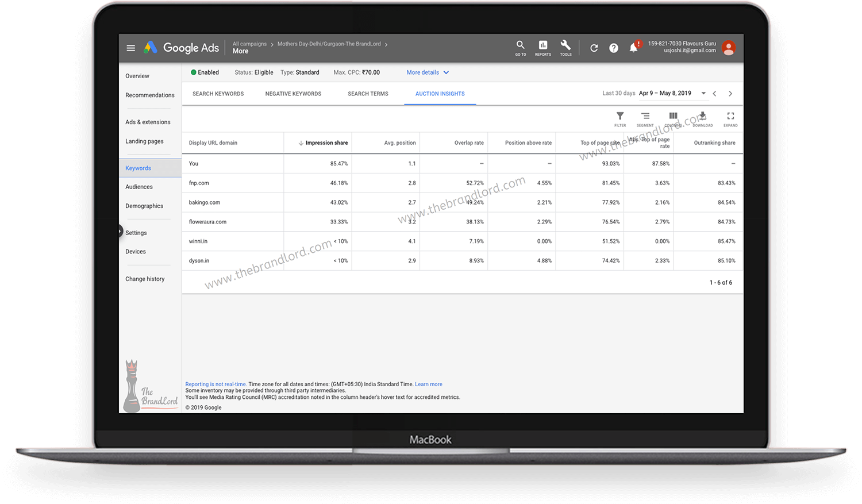Click the 85.47% impression share for You

pos(339,164)
